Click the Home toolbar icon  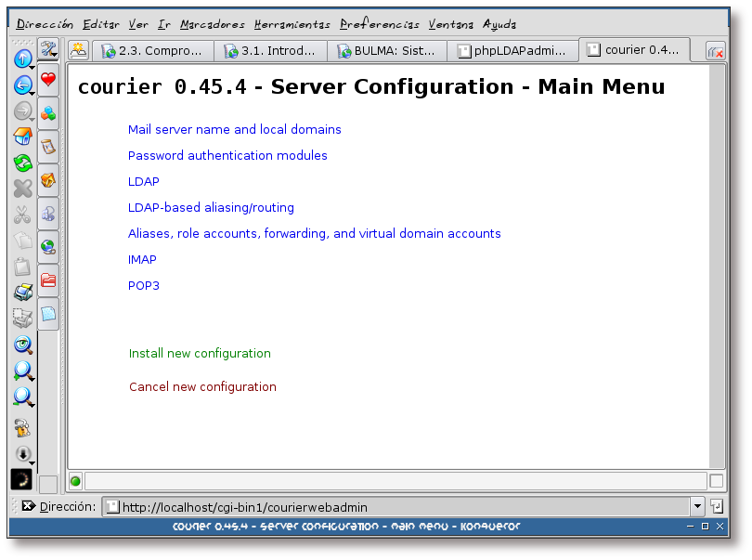[22, 137]
